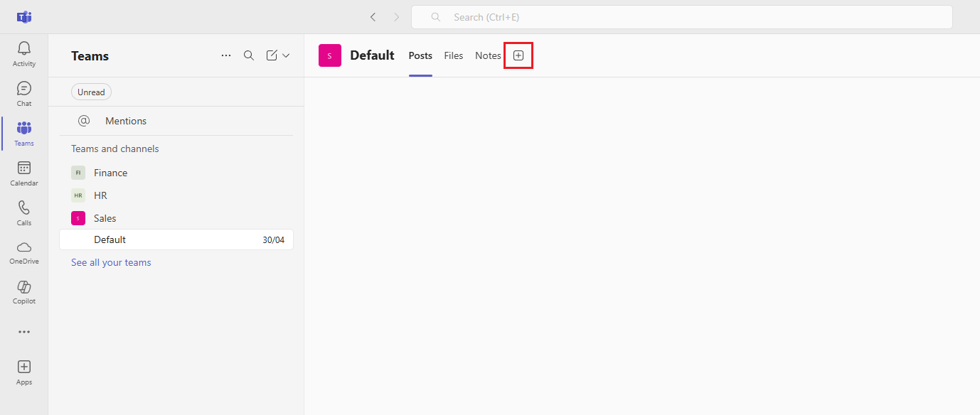Expand the dropdown next to compose icon
This screenshot has height=415, width=980.
286,55
